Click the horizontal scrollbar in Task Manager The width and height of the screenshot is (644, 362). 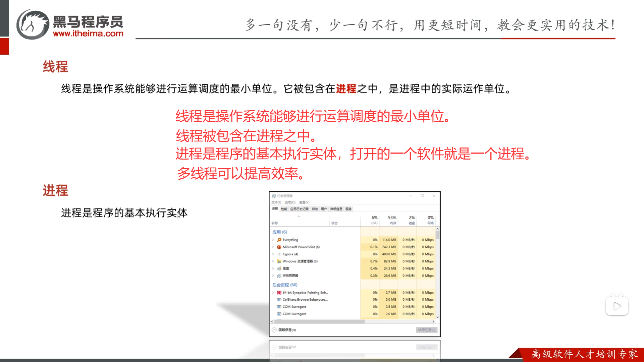[319, 321]
